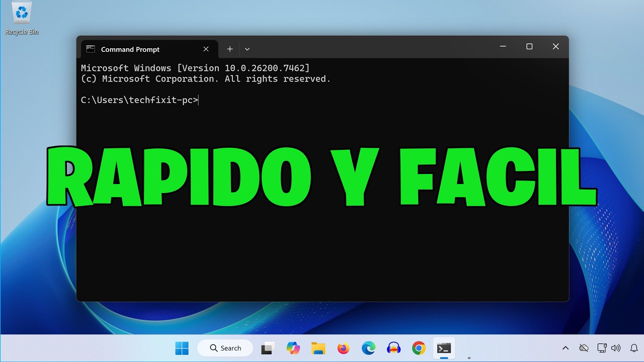The width and height of the screenshot is (644, 362).
Task: Click the C:\Users\techfixit-pc> prompt line
Action: (140, 100)
